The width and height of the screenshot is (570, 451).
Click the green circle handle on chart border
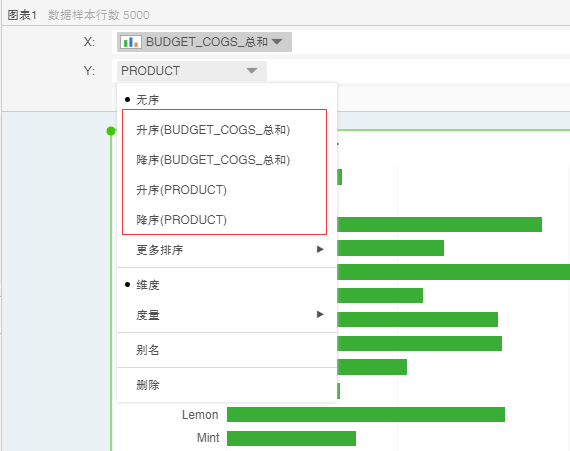coord(111,131)
